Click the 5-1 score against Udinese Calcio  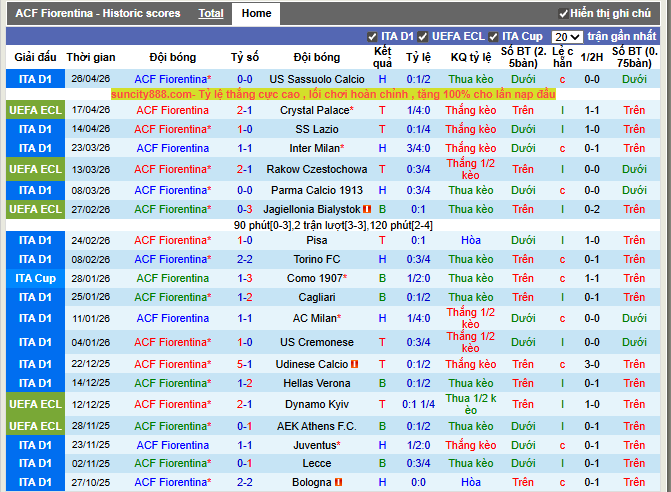[245, 364]
